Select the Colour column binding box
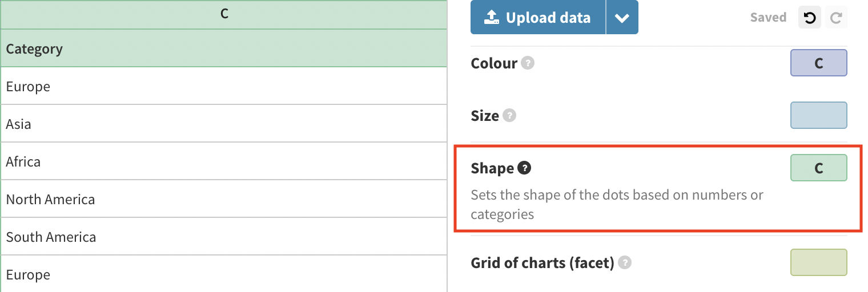Viewport: 868px width, 292px height. click(819, 63)
